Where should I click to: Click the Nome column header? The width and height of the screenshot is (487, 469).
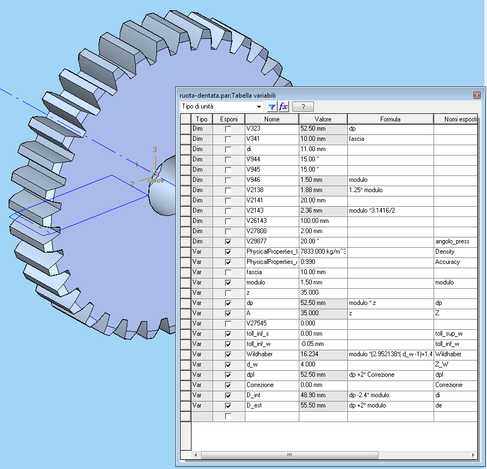point(272,119)
